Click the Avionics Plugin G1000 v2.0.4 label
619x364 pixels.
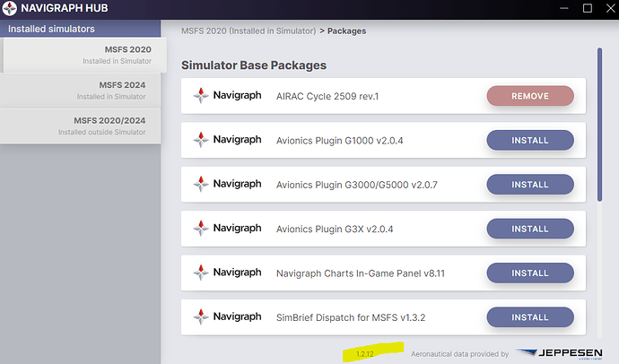(x=339, y=141)
